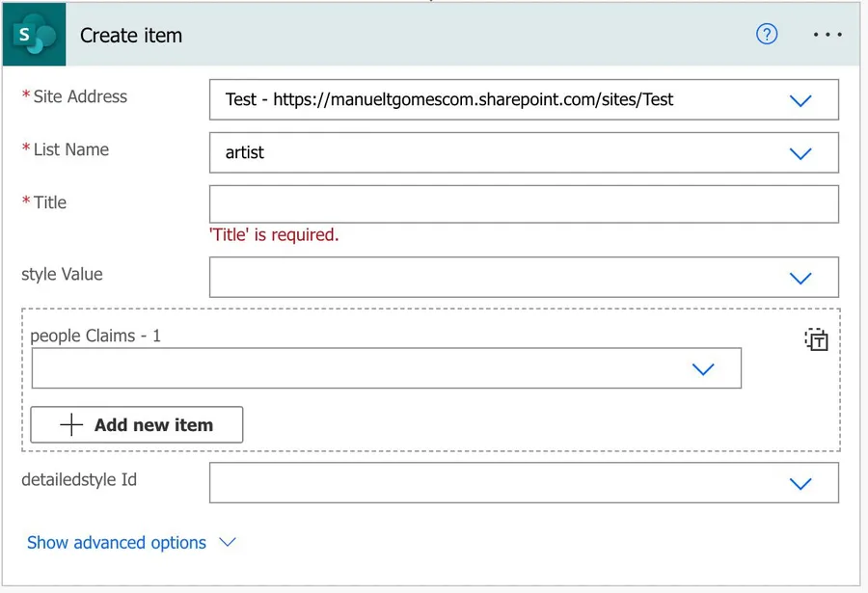Screen dimensions: 868x593
Task: Expand chevron beside Show advanced options
Action: [x=228, y=543]
